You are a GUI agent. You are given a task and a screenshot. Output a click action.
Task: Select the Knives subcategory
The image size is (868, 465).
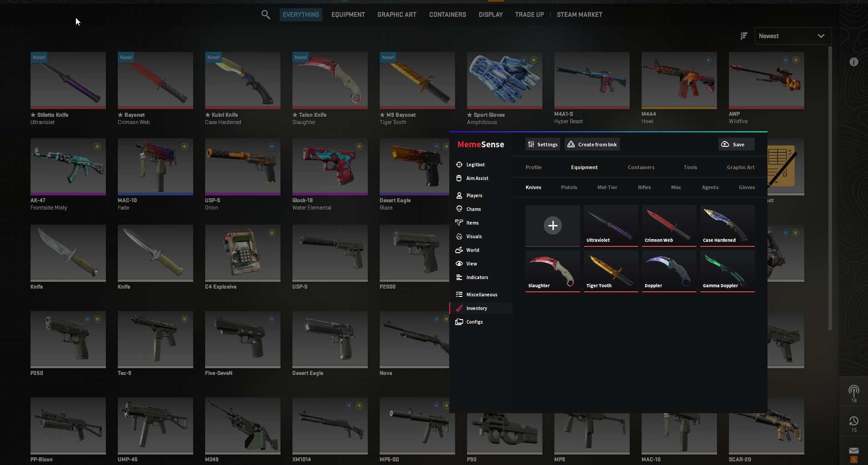coord(533,187)
